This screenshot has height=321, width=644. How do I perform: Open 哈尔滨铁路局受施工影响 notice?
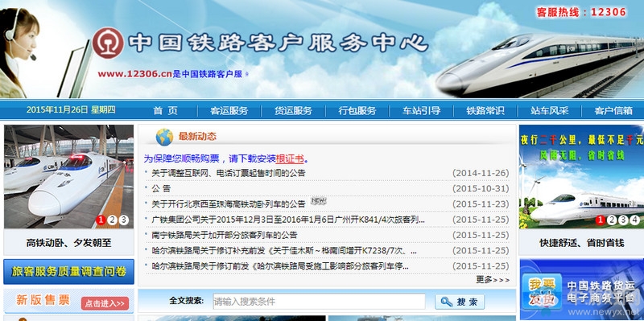(280, 266)
